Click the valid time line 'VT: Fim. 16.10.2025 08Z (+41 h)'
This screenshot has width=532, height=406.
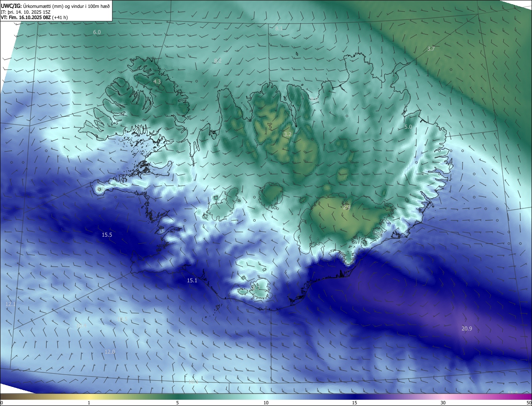point(35,18)
